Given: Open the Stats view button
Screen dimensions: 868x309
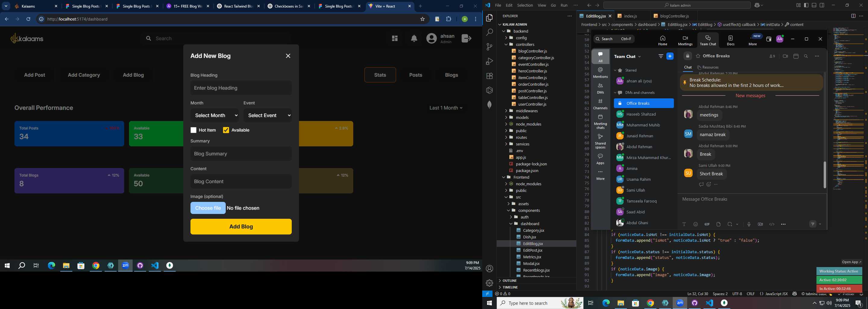Looking at the screenshot, I should pos(380,75).
